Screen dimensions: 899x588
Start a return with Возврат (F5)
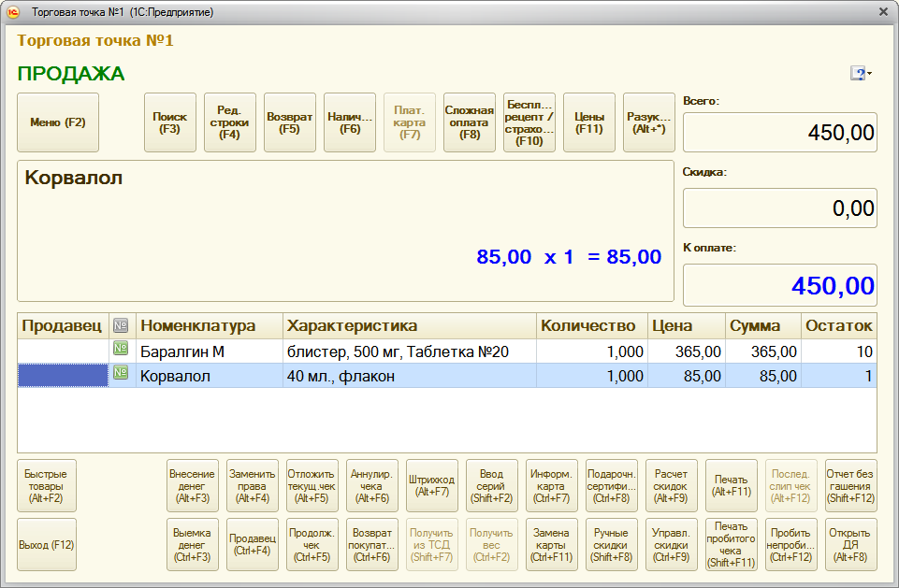[290, 122]
